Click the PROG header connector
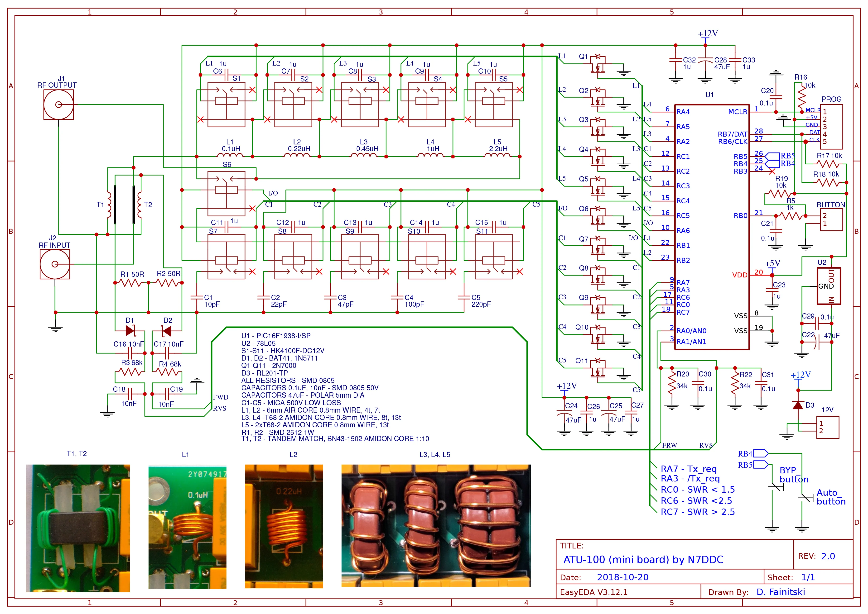The image size is (868, 614). [831, 127]
